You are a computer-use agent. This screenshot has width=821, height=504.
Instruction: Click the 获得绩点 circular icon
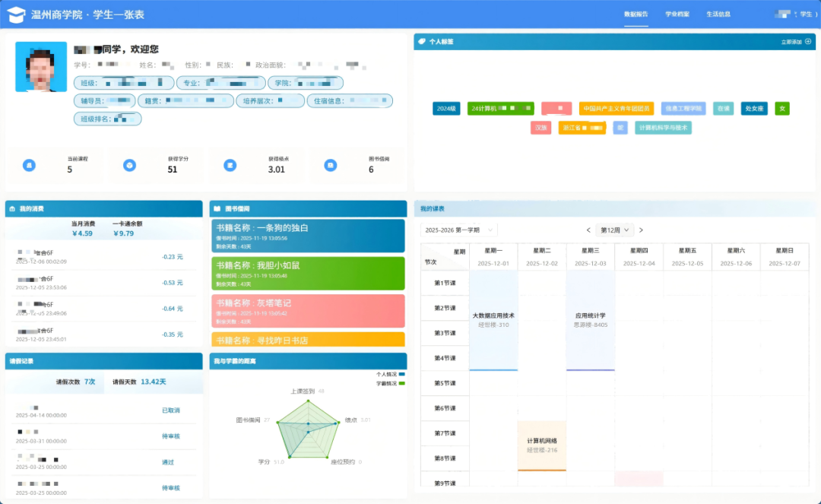pos(230,166)
